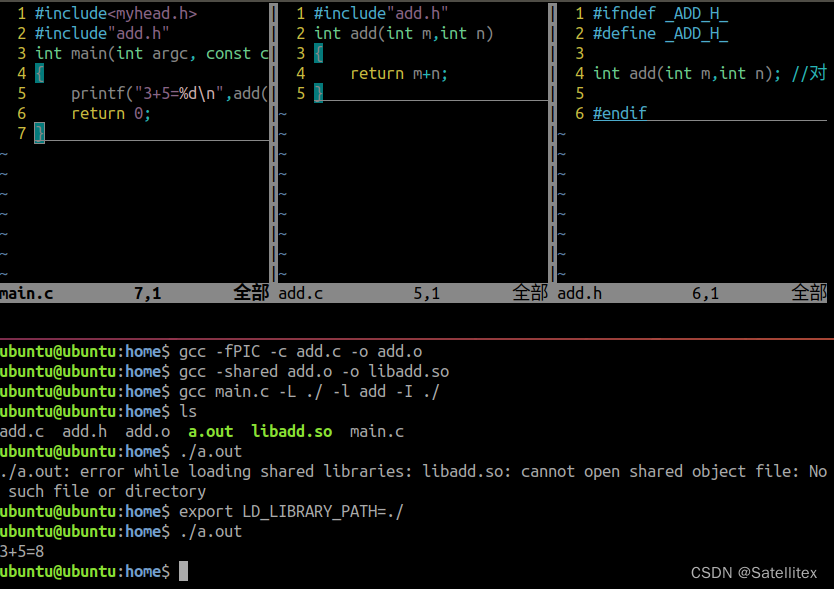Click '#include"add.h"' line 1 in add.c
The image size is (834, 589).
(381, 13)
